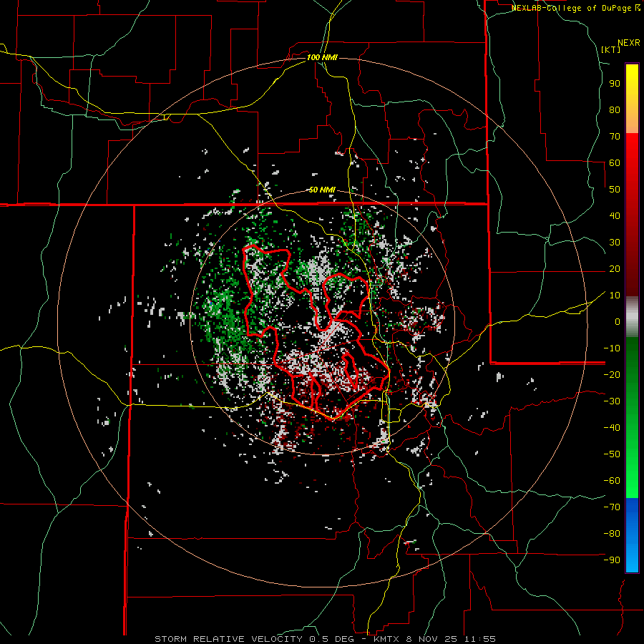Click the 70 value on the velocity scale
The width and height of the screenshot is (644, 644).
(615, 137)
